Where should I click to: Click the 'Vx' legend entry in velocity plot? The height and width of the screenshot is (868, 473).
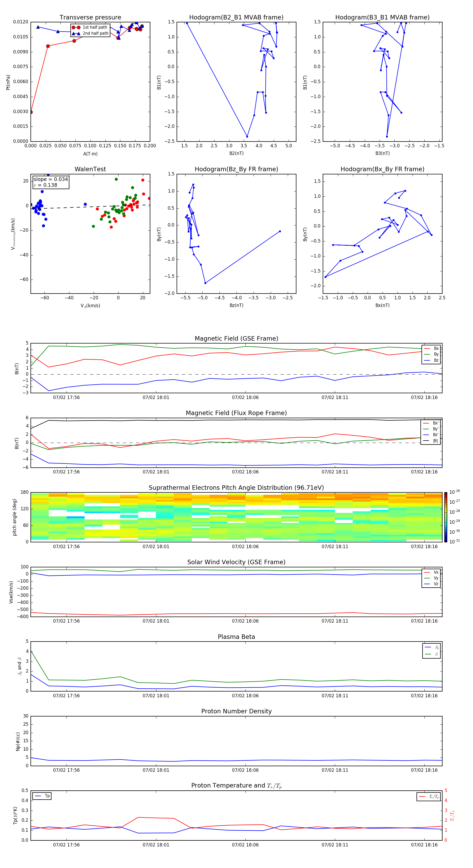coord(431,572)
